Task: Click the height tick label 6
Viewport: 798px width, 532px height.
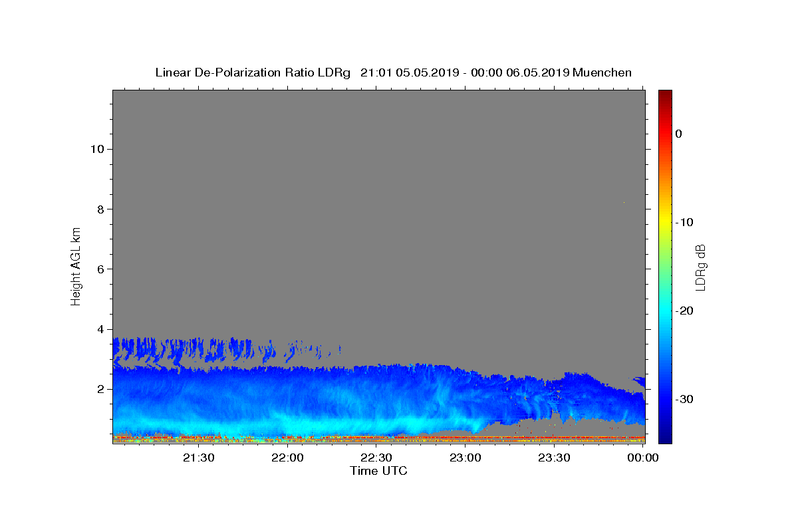Action: (x=99, y=269)
